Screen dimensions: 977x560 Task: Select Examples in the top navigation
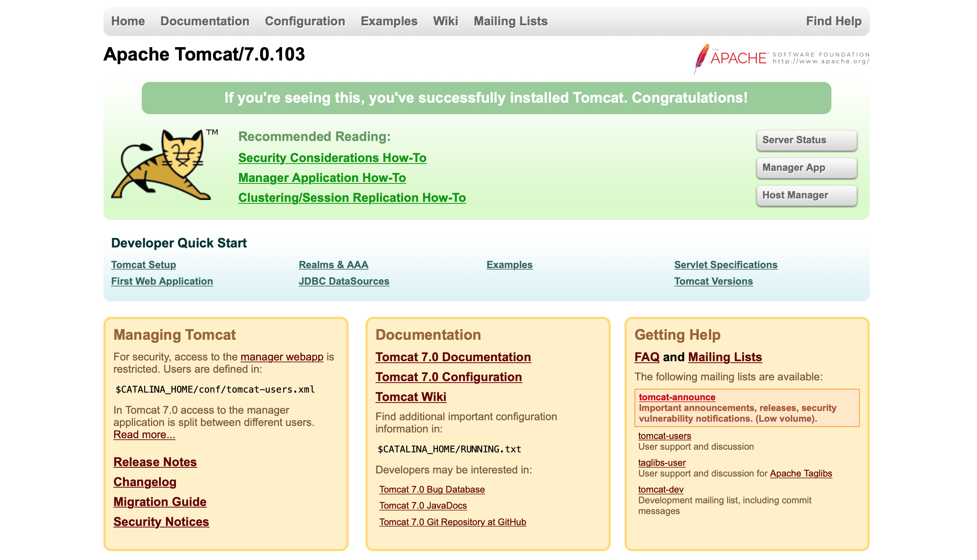[389, 21]
